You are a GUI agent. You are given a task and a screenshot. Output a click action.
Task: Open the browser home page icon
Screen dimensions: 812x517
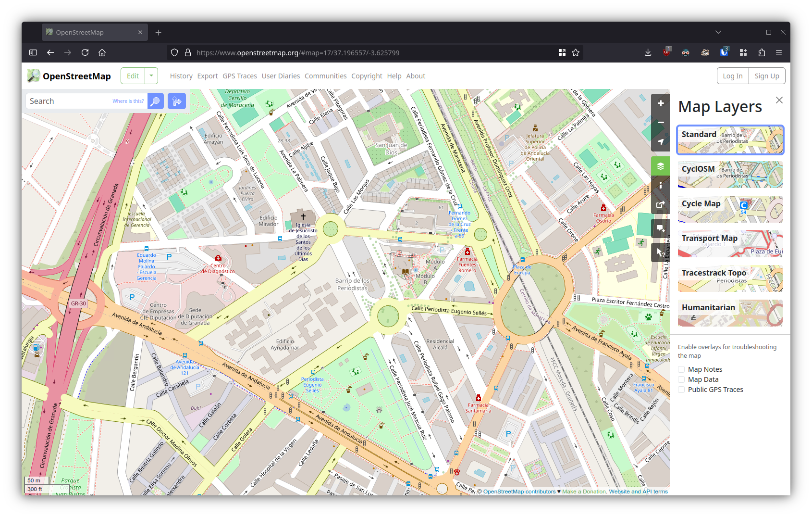click(x=102, y=52)
